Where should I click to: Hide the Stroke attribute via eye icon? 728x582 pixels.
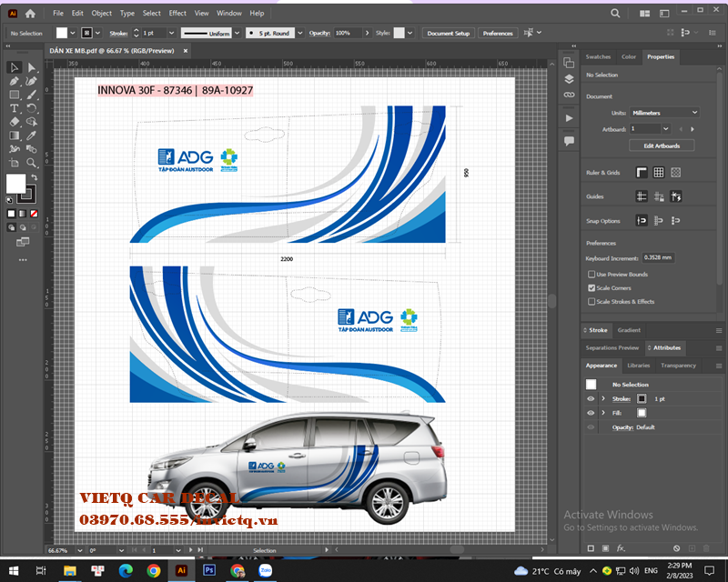(x=591, y=398)
